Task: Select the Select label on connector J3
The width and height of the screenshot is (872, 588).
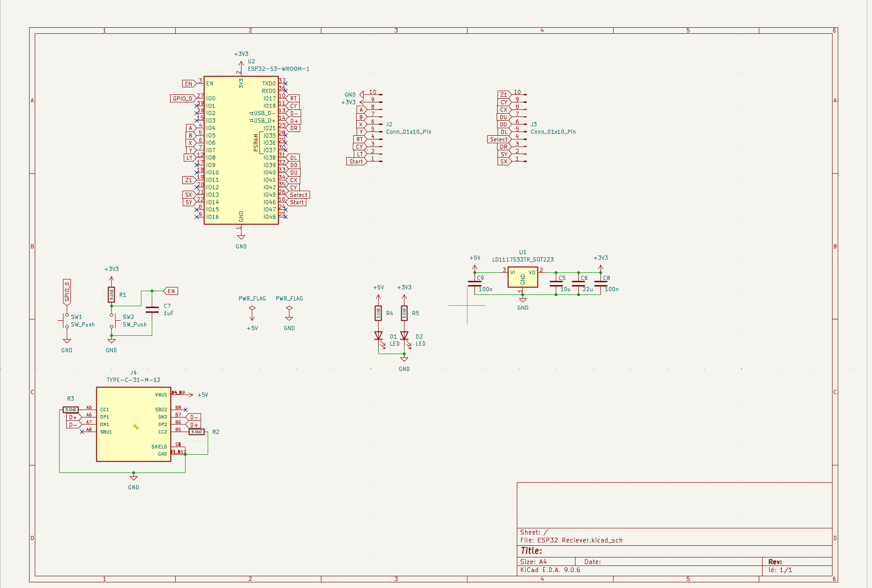Action: pyautogui.click(x=498, y=139)
